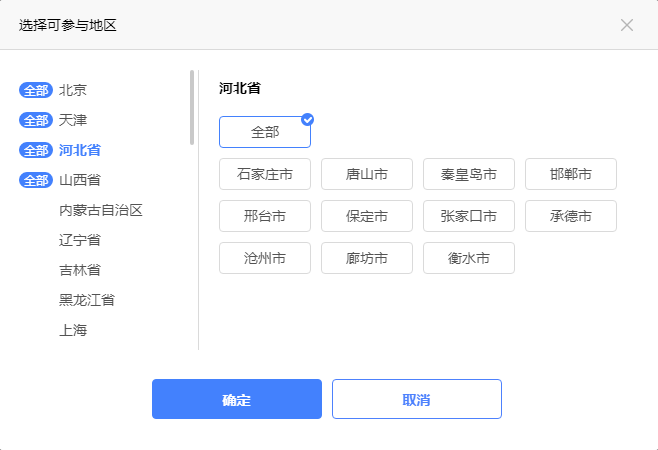Close the region selection dialog

coord(627,25)
